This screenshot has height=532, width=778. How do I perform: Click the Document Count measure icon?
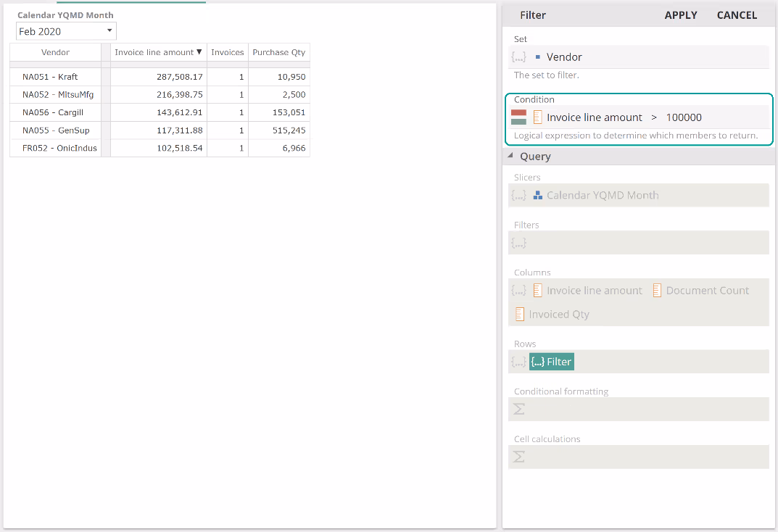(657, 291)
